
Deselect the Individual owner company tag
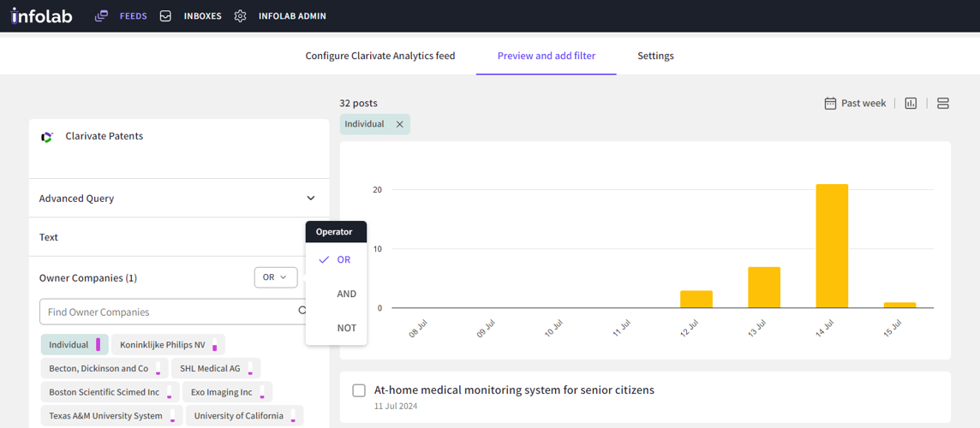point(69,345)
